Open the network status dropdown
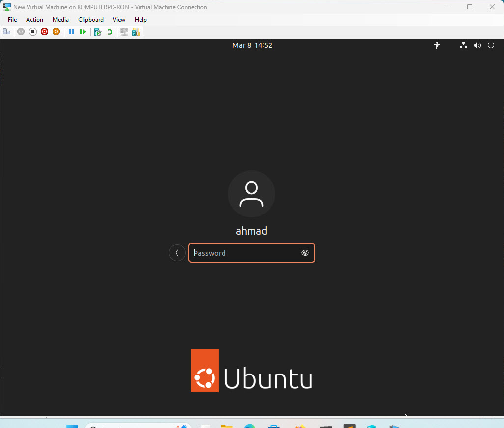 tap(463, 45)
